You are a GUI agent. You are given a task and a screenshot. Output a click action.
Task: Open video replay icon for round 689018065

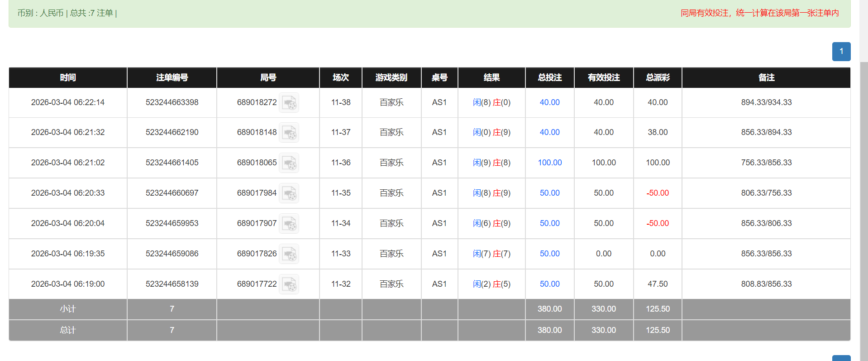point(289,163)
